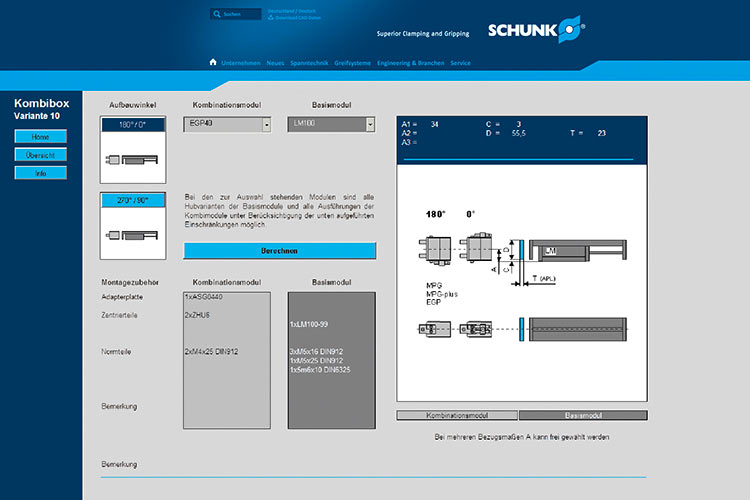The height and width of the screenshot is (500, 750).
Task: Click the 1x5m6x10 DIN6325 entry
Action: [320, 370]
